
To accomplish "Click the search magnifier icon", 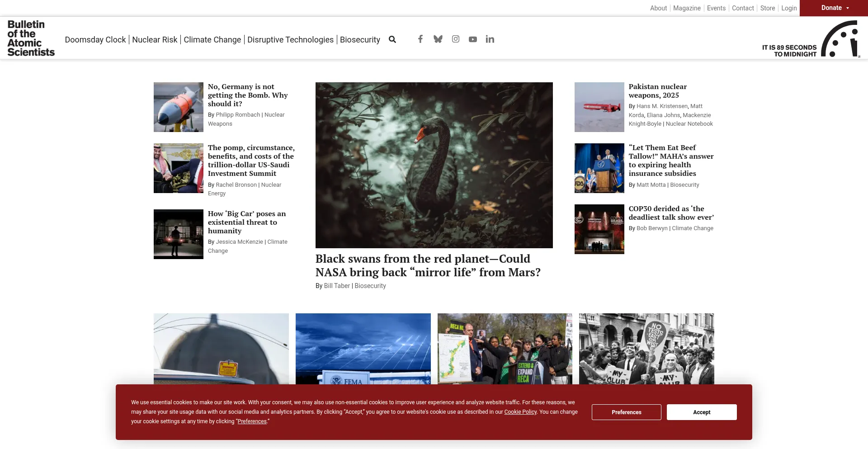I will [x=392, y=39].
